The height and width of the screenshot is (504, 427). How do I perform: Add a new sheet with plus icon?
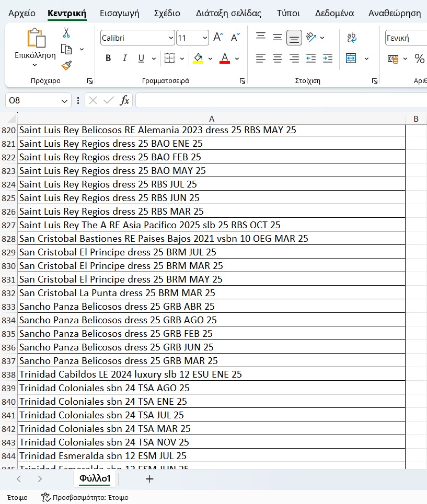click(x=149, y=479)
